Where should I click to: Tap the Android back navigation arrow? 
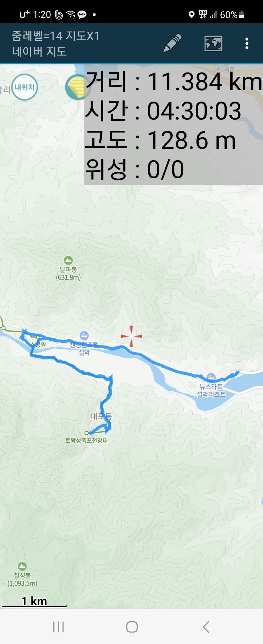pyautogui.click(x=206, y=627)
